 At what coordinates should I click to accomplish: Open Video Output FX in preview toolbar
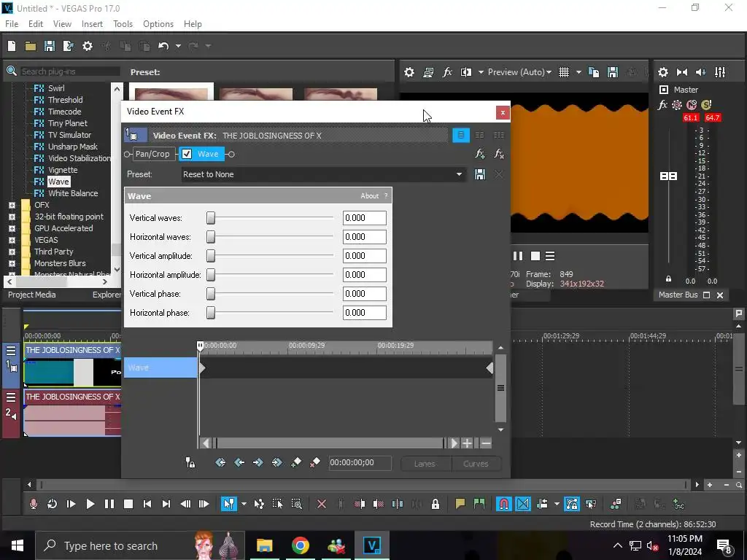point(447,72)
